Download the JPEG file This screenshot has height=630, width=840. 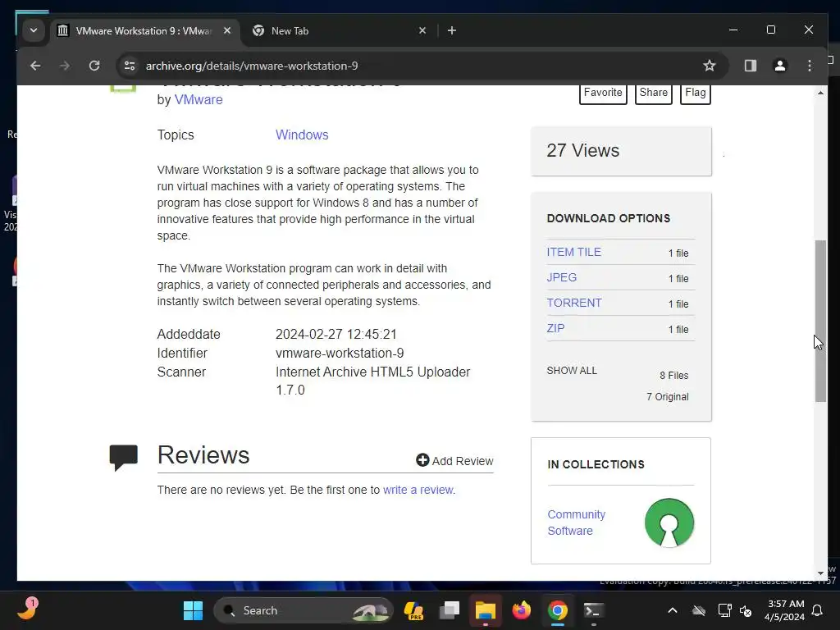click(561, 277)
